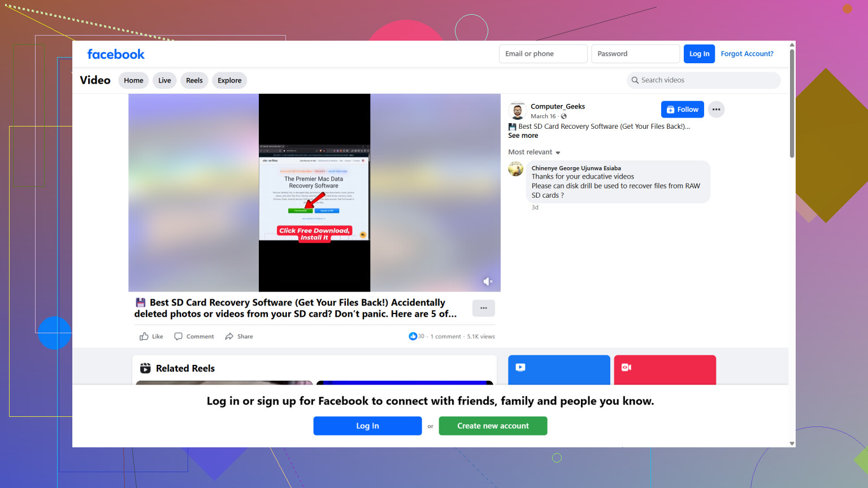Click commenter name Chinenye George Ujunwa Esiaba
Screen dimensions: 868x488
(576, 168)
